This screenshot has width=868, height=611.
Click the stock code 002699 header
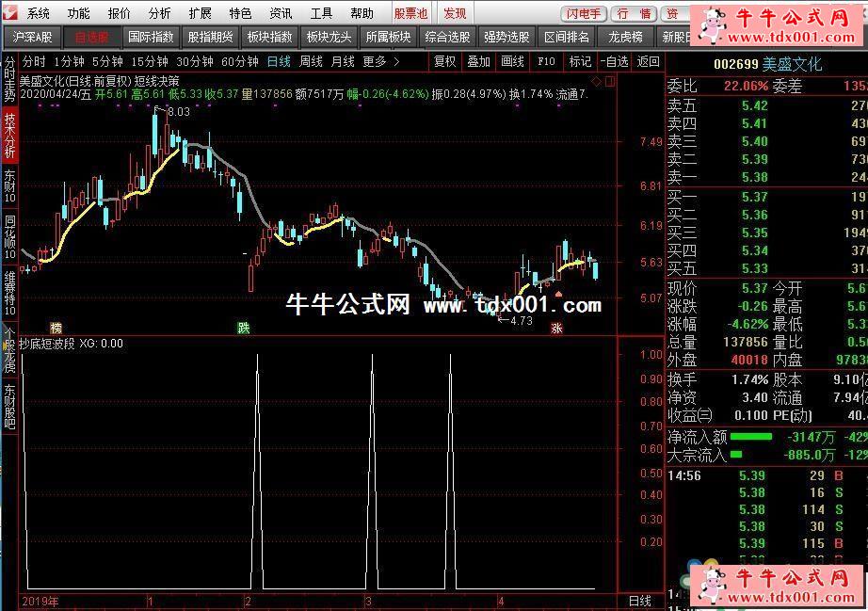(x=734, y=64)
